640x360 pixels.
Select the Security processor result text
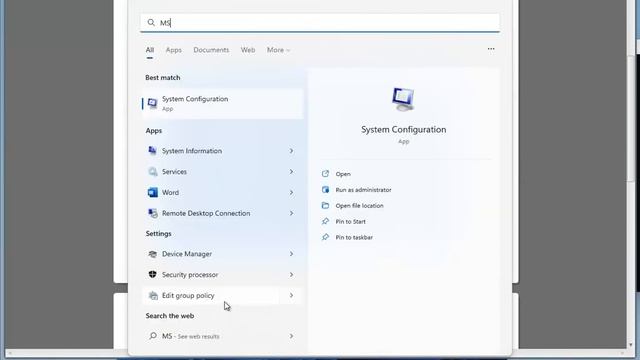190,275
